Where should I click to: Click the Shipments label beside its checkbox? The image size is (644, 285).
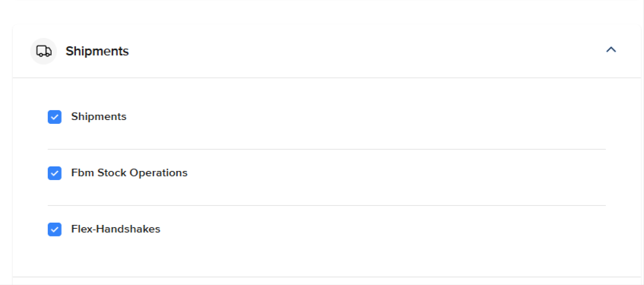coord(99,116)
